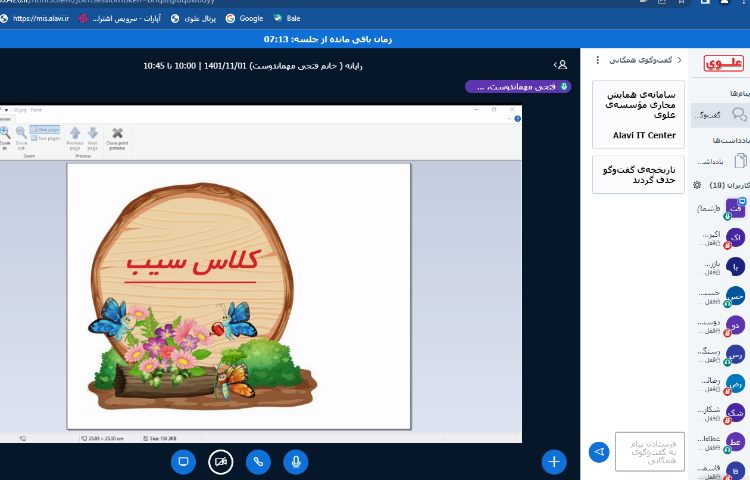Click the کاربران (18) users heading

click(729, 185)
